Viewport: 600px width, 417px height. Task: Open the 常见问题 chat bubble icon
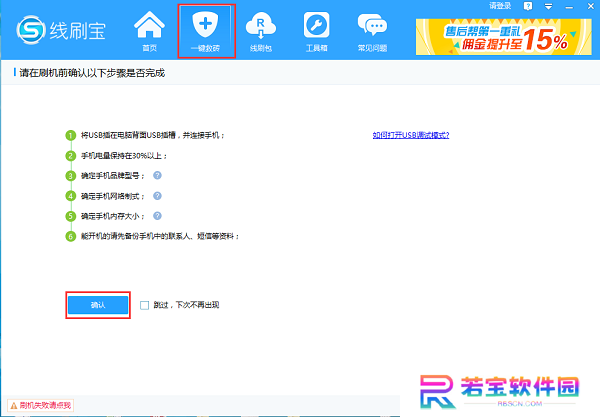[x=372, y=32]
